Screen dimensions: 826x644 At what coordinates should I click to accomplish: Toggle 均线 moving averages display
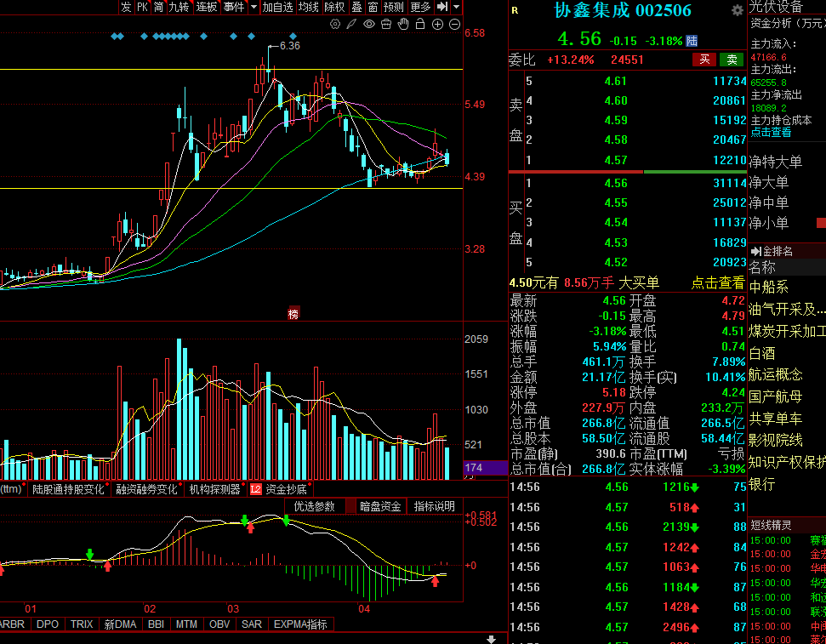click(x=308, y=7)
